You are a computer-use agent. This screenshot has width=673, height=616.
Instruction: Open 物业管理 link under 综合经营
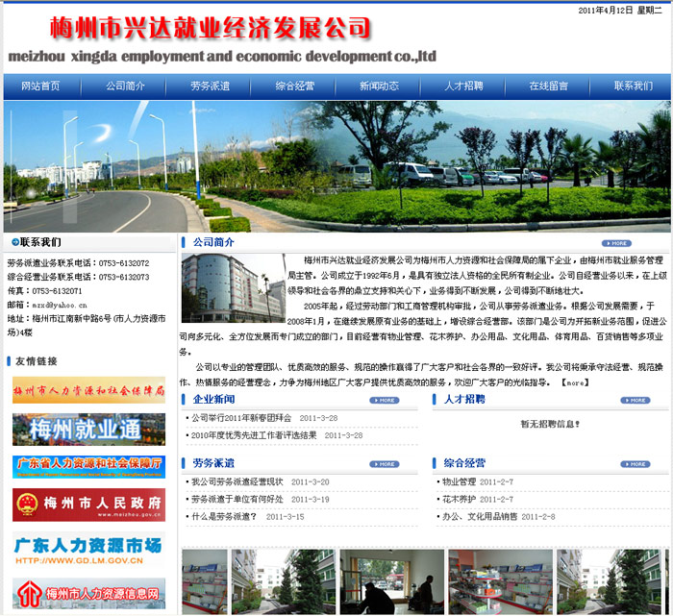(459, 481)
